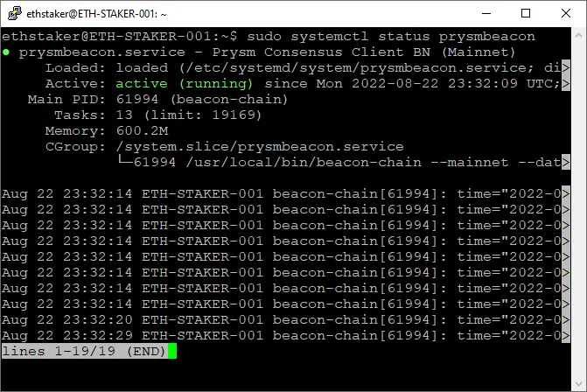This screenshot has width=587, height=392.
Task: Click the window title ethstaker@ETH-STAKER-001
Action: [x=96, y=14]
